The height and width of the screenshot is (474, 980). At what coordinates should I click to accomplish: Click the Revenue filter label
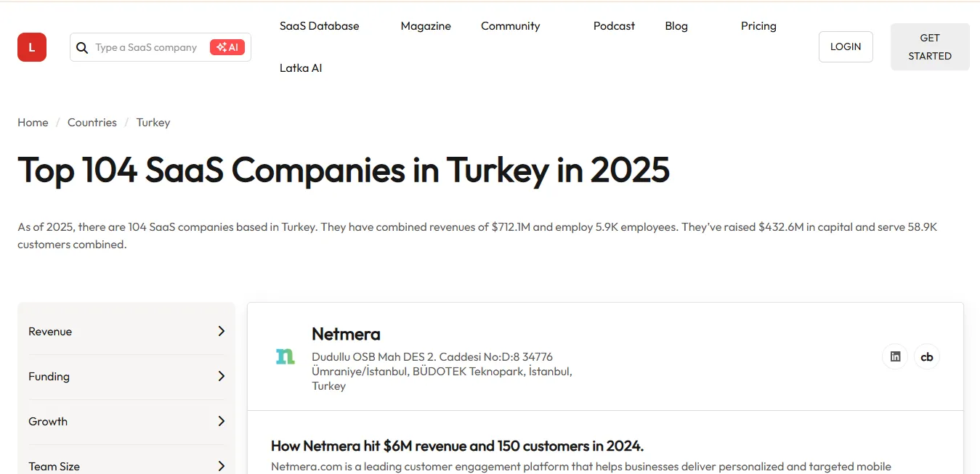50,331
